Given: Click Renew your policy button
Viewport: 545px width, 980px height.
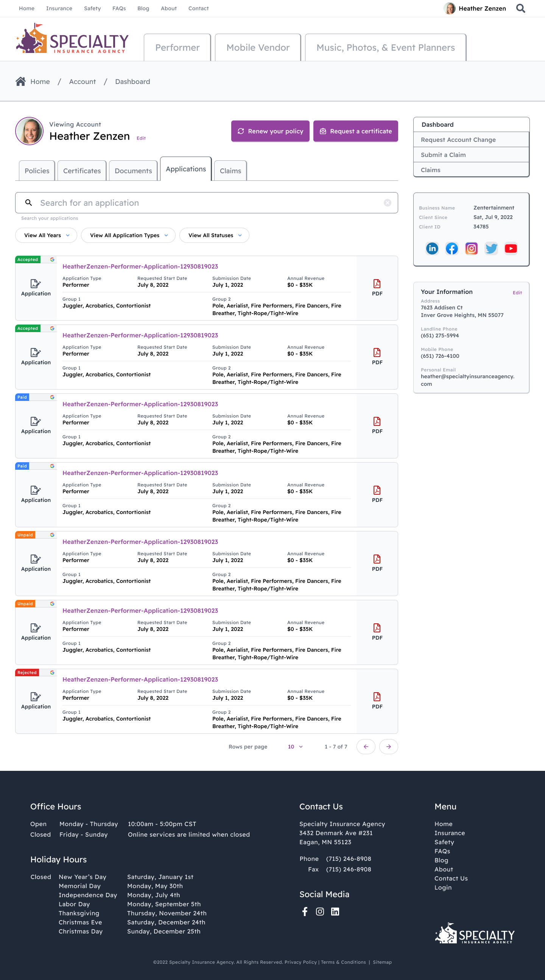Looking at the screenshot, I should [270, 131].
